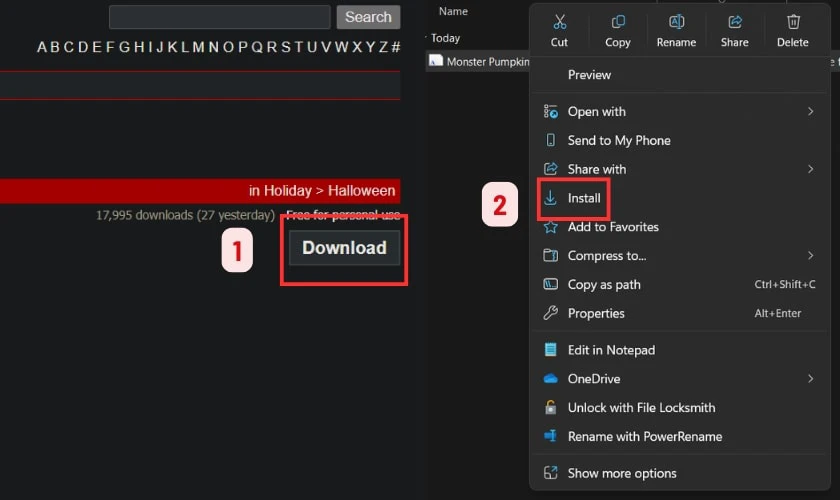Select Unlock with File Locksmith
Screen dimensions: 840x500
(641, 408)
